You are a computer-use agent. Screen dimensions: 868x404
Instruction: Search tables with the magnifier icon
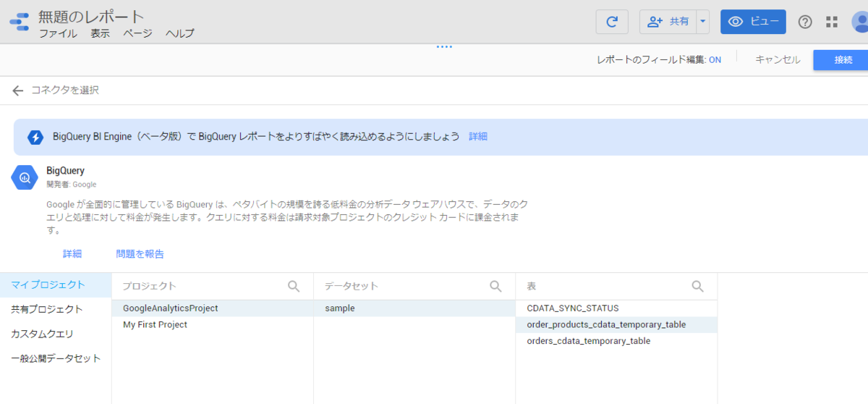tap(697, 287)
